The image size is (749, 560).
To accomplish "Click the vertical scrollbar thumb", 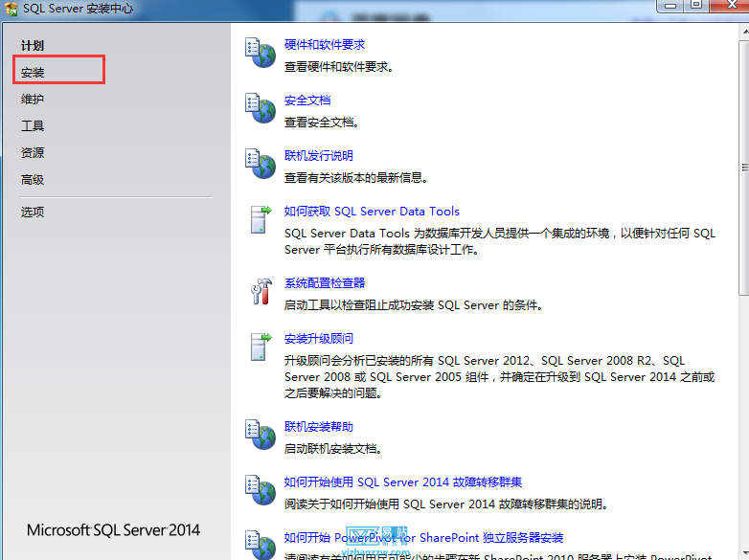I will point(744,168).
